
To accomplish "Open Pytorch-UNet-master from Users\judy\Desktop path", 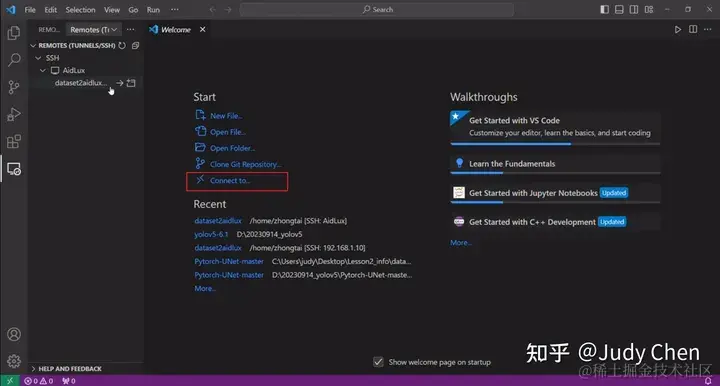I will (229, 261).
